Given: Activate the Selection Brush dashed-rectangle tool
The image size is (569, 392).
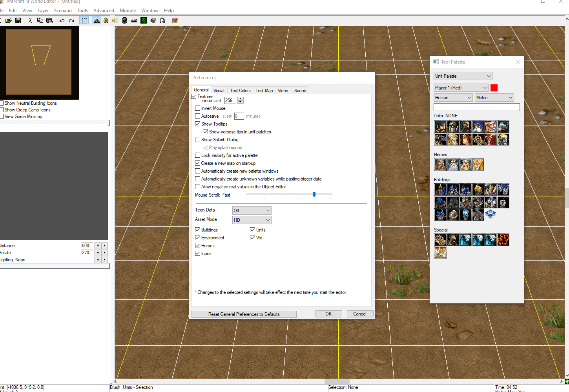Looking at the screenshot, I should [x=84, y=20].
